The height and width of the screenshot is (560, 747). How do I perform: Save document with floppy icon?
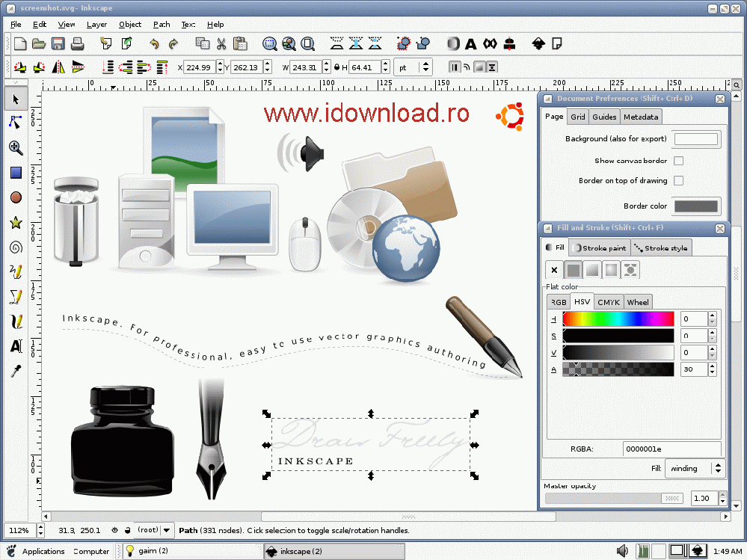coord(58,44)
